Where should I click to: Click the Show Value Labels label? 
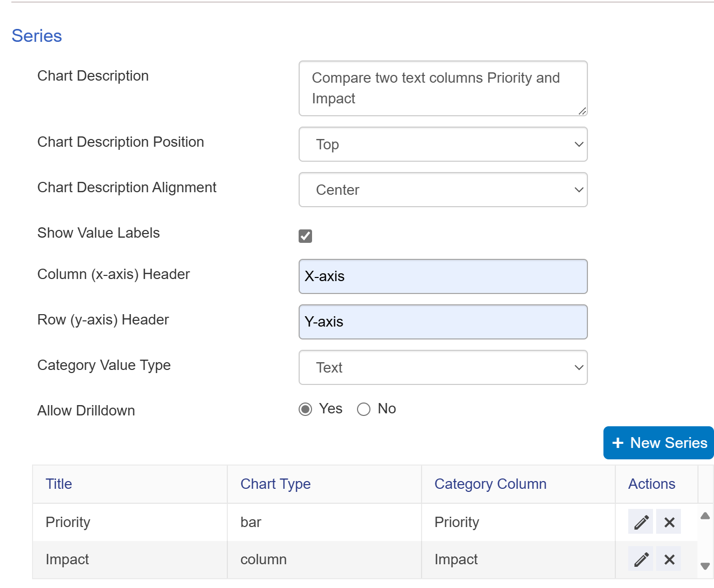click(99, 233)
